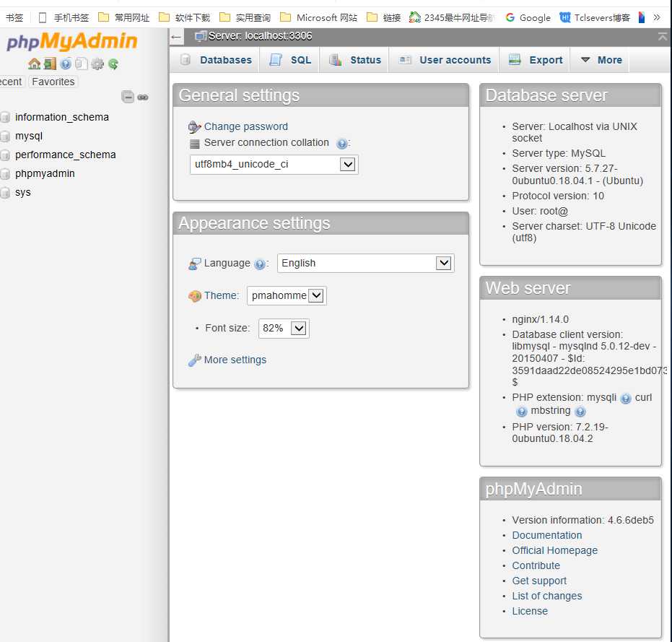Open the 2345 bookmark
Image resolution: width=672 pixels, height=642 pixels.
pyautogui.click(x=452, y=17)
